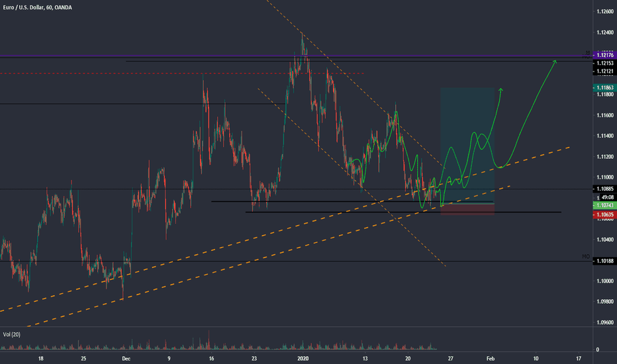The image size is (617, 364).
Task: Click the green arrowhead above the long-position box
Action: pos(501,89)
